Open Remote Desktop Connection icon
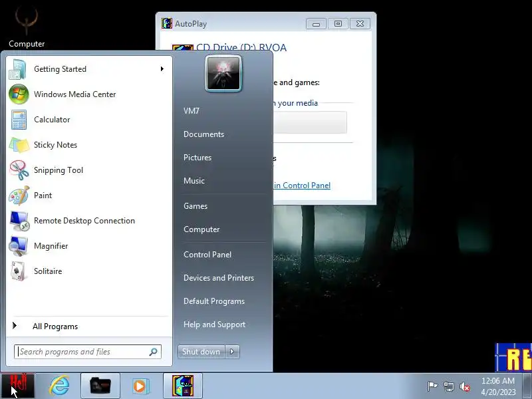532x399 pixels. pyautogui.click(x=19, y=221)
